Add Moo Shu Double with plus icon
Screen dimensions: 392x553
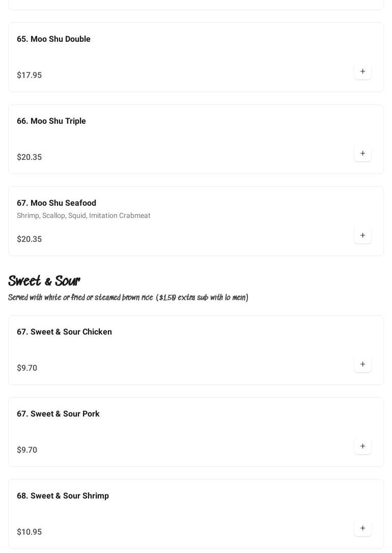(x=362, y=72)
